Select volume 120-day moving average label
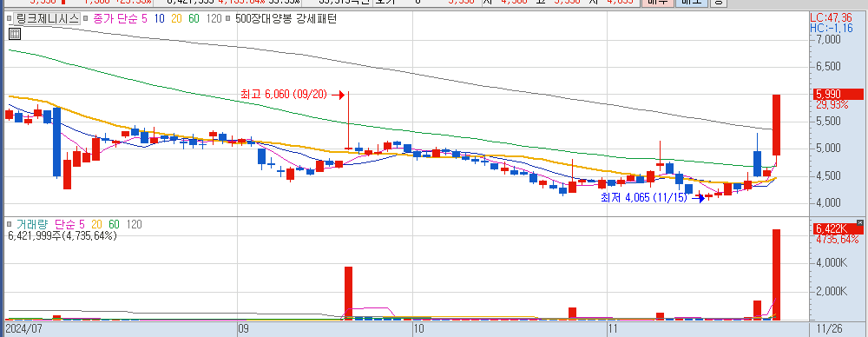The height and width of the screenshot is (337, 868). click(x=134, y=224)
